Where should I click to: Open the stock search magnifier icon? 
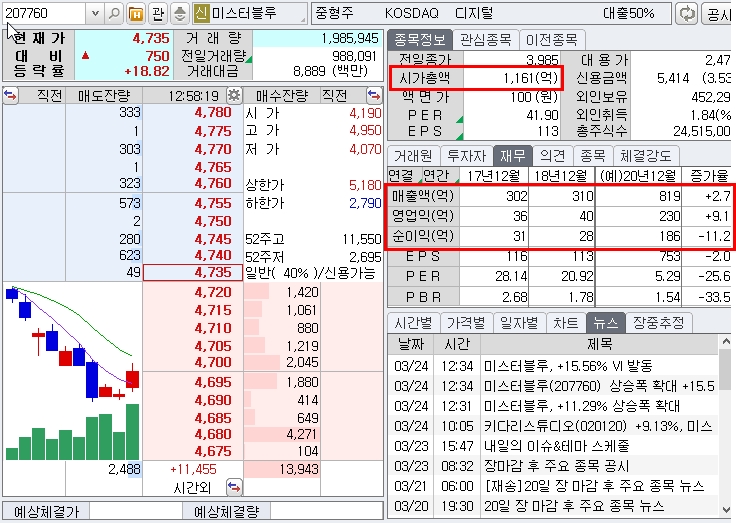(x=114, y=14)
